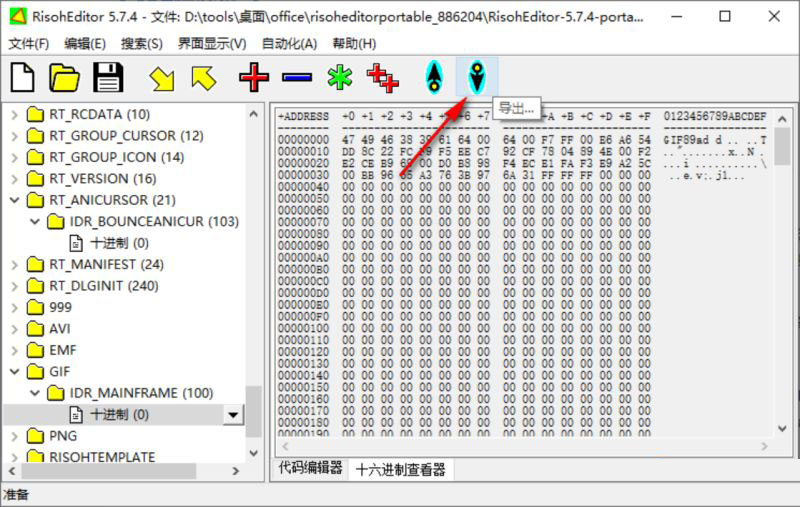Select the IDR_MAINFRAME (100) tree item
This screenshot has height=507, width=800.
pos(141,393)
